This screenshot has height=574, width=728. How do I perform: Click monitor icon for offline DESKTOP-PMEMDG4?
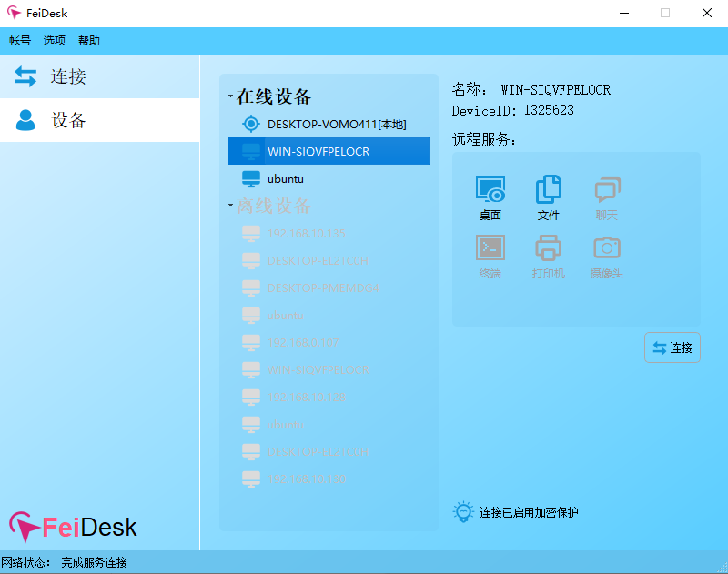(x=251, y=287)
